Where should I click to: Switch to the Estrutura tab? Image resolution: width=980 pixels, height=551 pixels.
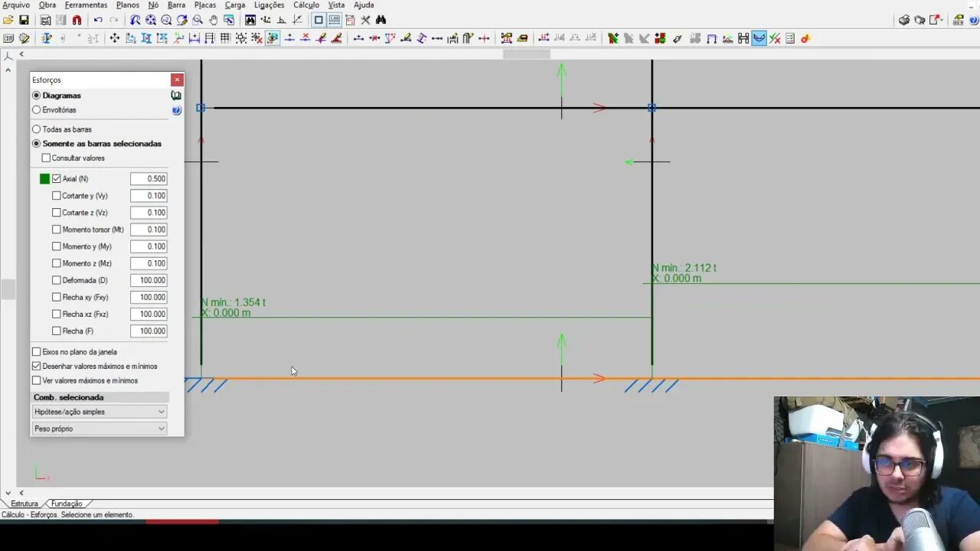tap(24, 504)
